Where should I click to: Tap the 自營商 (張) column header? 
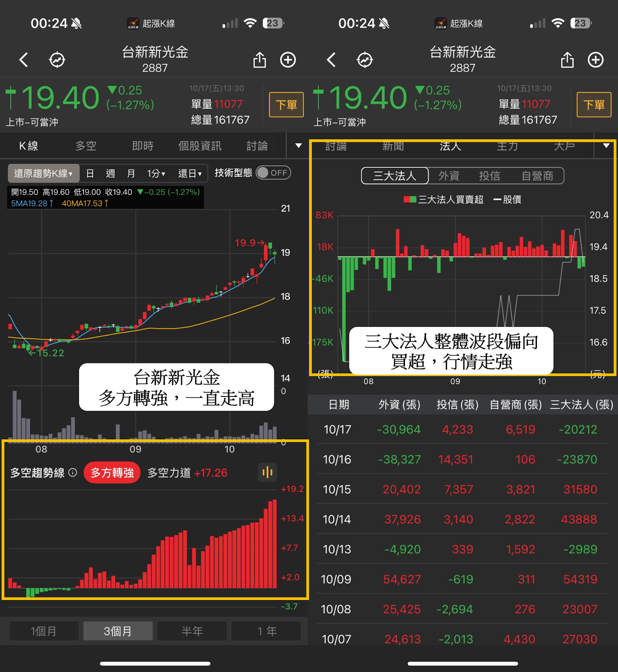pos(515,404)
